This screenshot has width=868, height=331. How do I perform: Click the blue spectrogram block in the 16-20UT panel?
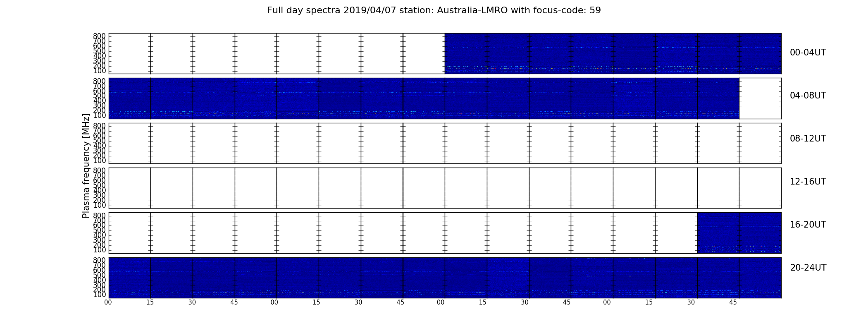pyautogui.click(x=739, y=233)
